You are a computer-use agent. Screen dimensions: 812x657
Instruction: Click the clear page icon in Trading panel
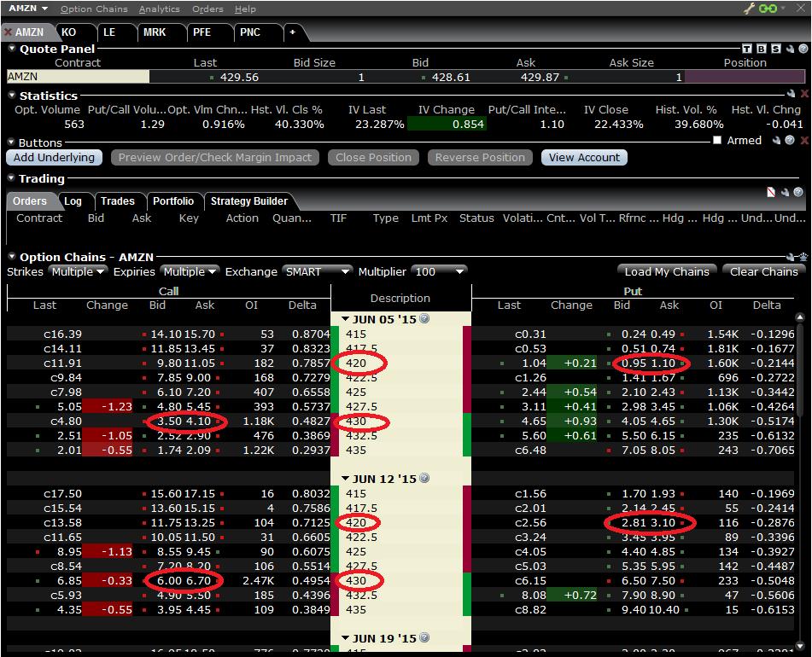tap(771, 193)
